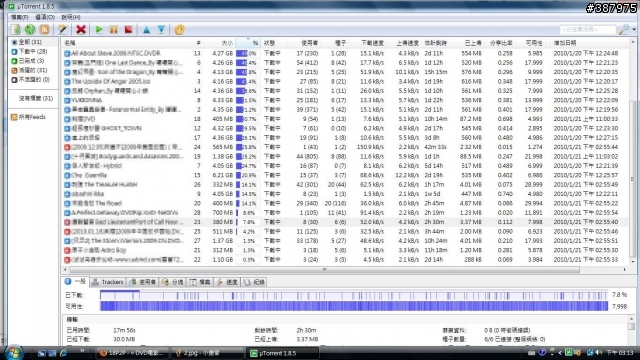
Task: Sort by the % progress column header
Action: pyautogui.click(x=248, y=43)
